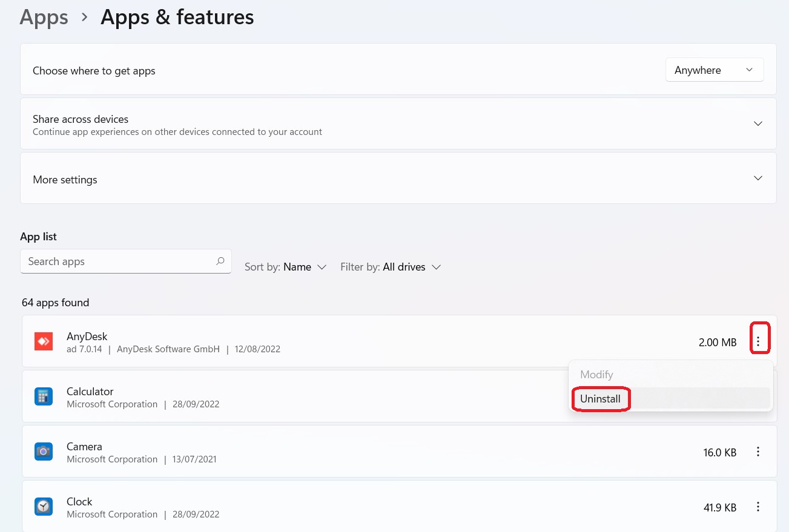This screenshot has height=532, width=789.
Task: Select the Camera app entry name
Action: coord(84,447)
